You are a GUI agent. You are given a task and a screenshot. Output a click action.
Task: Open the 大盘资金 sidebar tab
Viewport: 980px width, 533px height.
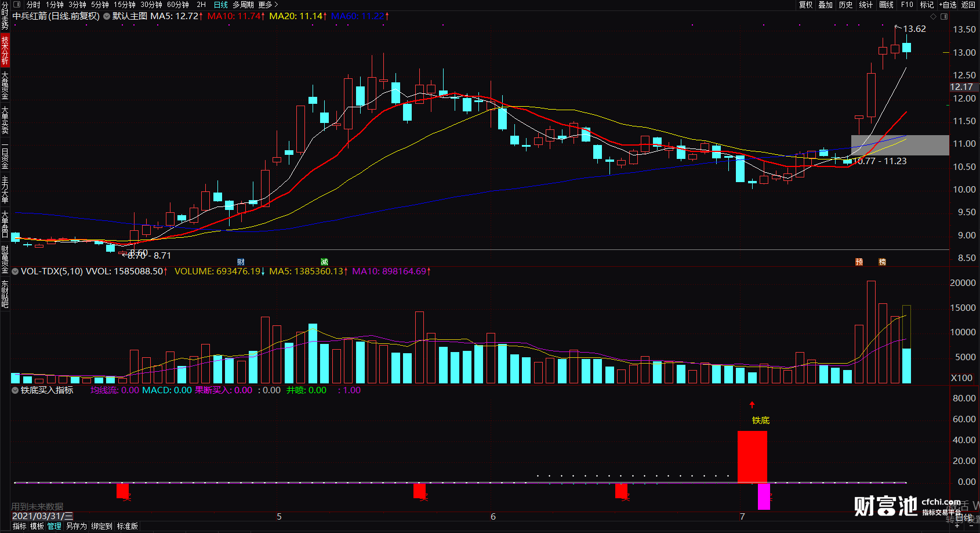tap(5, 85)
